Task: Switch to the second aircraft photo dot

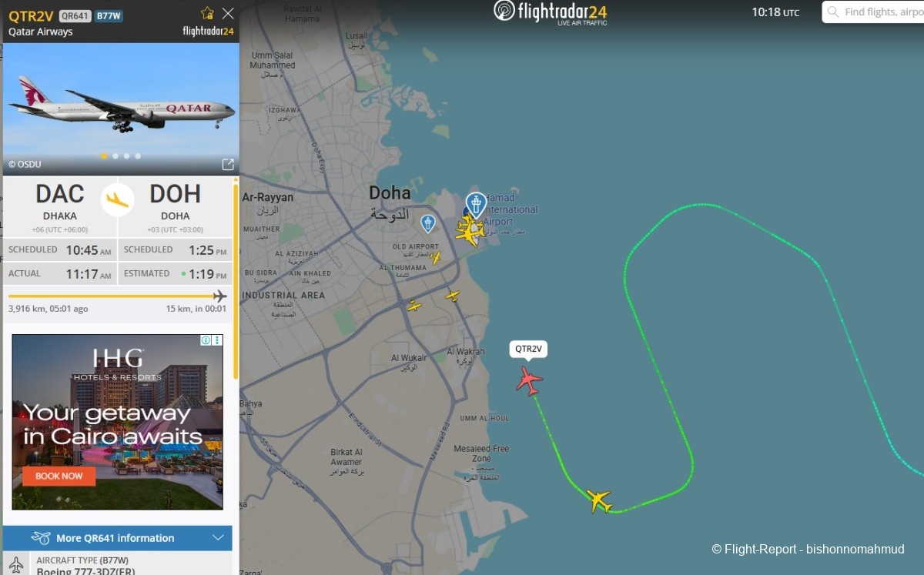Action: point(115,155)
